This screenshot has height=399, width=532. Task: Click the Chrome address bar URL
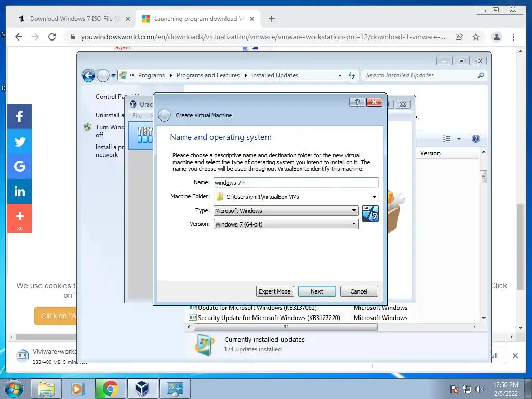[x=263, y=37]
